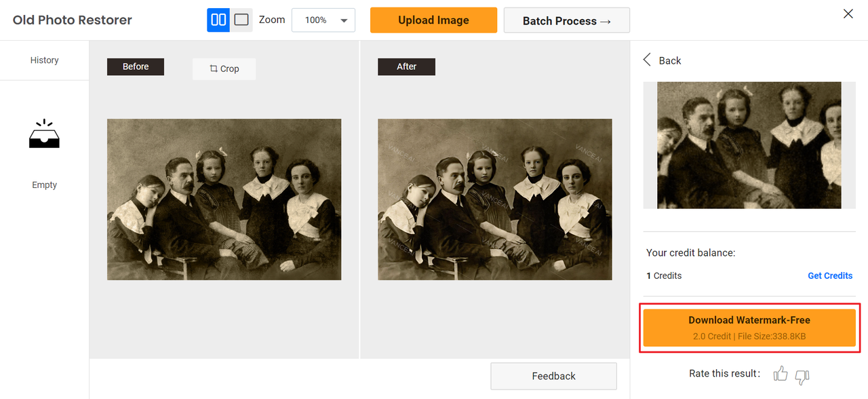Close the Old Photo Restorer window

tap(848, 14)
